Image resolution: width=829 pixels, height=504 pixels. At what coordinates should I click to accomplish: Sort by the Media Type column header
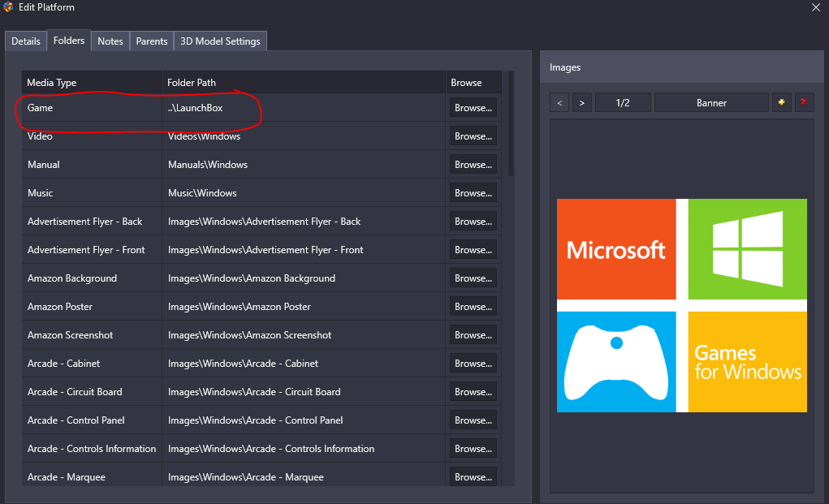(92, 83)
